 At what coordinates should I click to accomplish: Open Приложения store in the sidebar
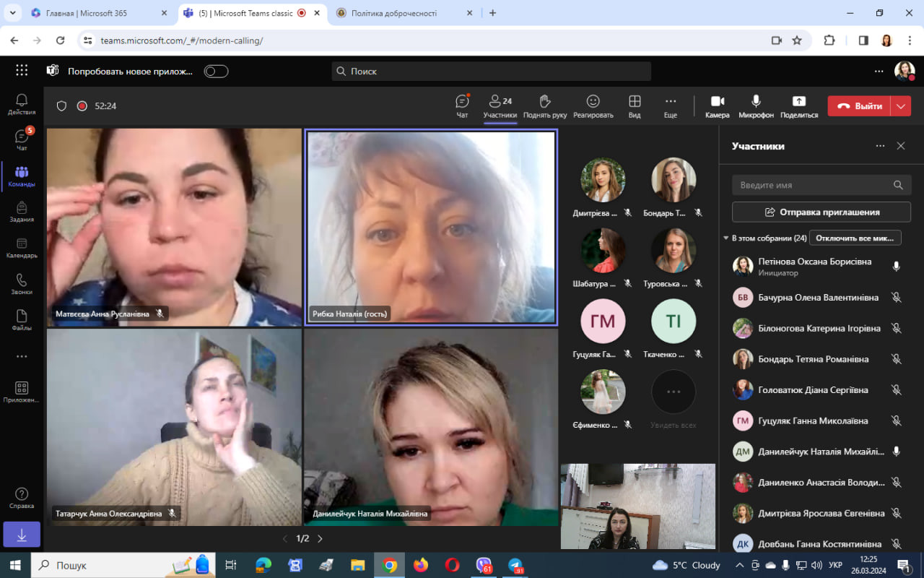[22, 392]
